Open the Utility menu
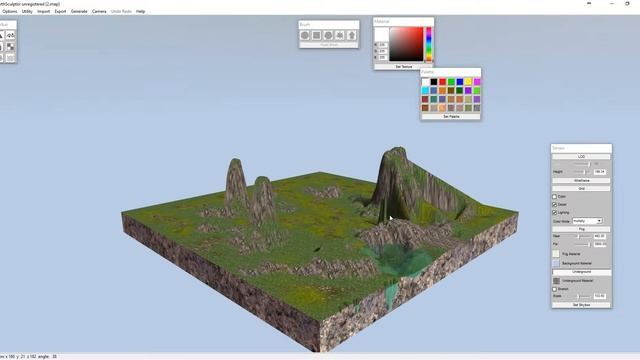The width and height of the screenshot is (640, 360). click(27, 11)
